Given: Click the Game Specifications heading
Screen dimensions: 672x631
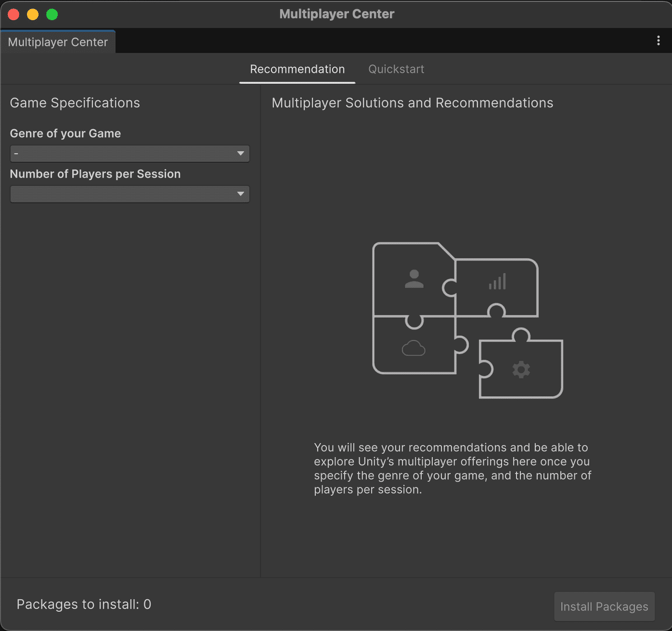Looking at the screenshot, I should click(74, 103).
